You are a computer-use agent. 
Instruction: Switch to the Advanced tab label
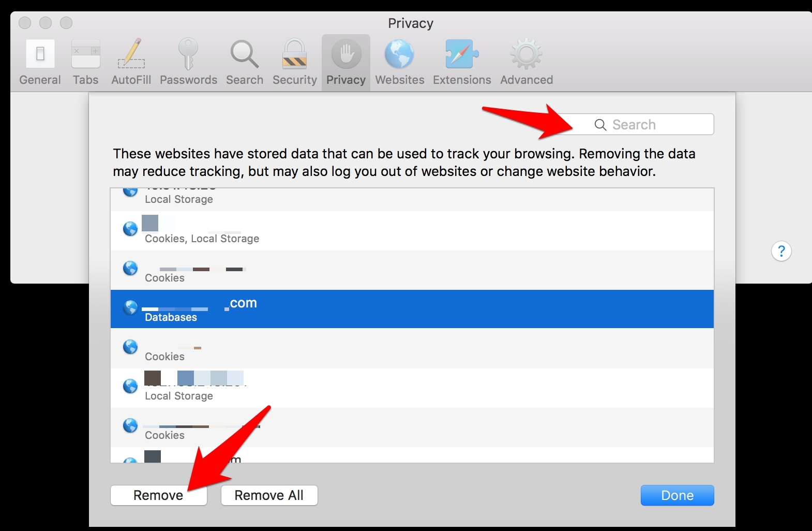(x=527, y=80)
